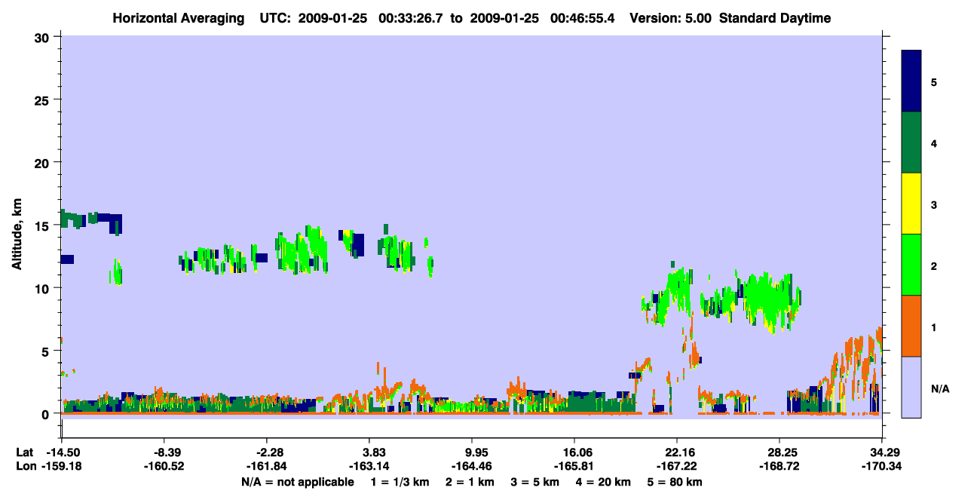Viewport: 980px width, 503px height.
Task: Click the bright green color bar segment labeled 2
Action: (x=911, y=265)
